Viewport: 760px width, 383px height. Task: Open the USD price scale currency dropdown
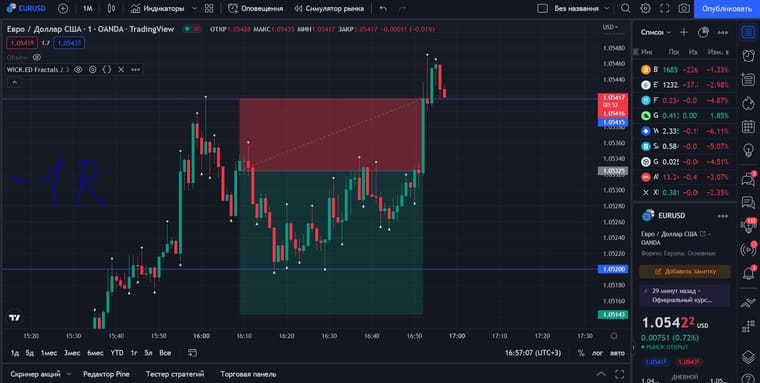[x=611, y=27]
